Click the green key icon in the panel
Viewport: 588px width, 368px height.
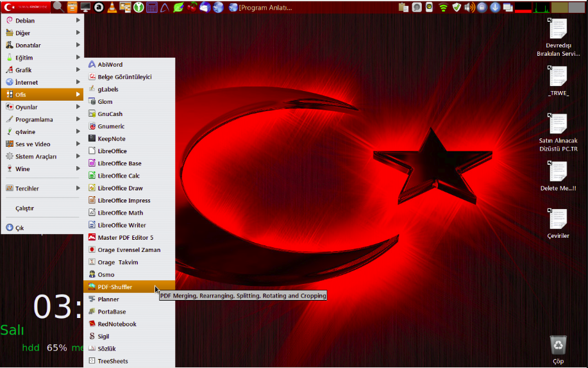[x=139, y=7]
